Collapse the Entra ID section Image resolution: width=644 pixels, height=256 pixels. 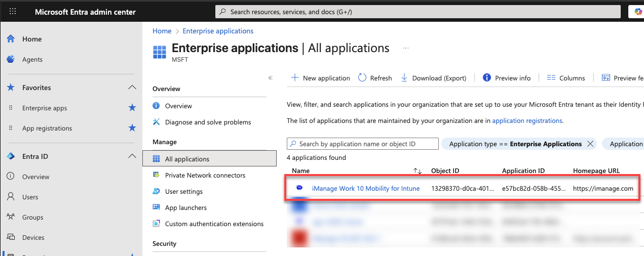pyautogui.click(x=132, y=156)
